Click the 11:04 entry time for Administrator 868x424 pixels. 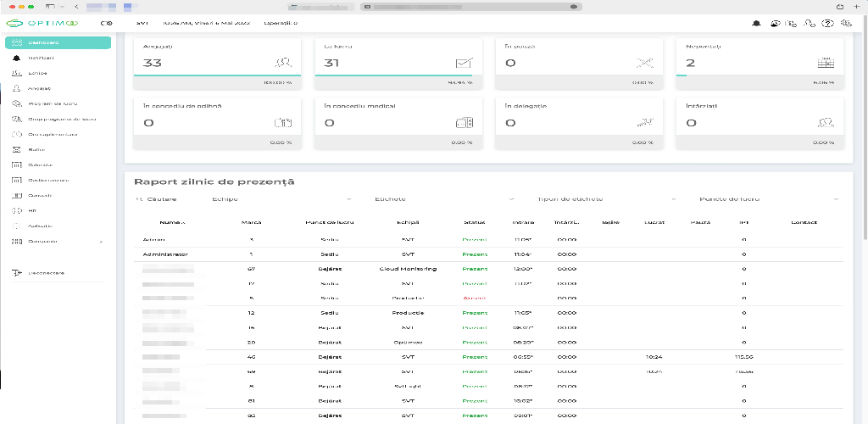tap(523, 254)
